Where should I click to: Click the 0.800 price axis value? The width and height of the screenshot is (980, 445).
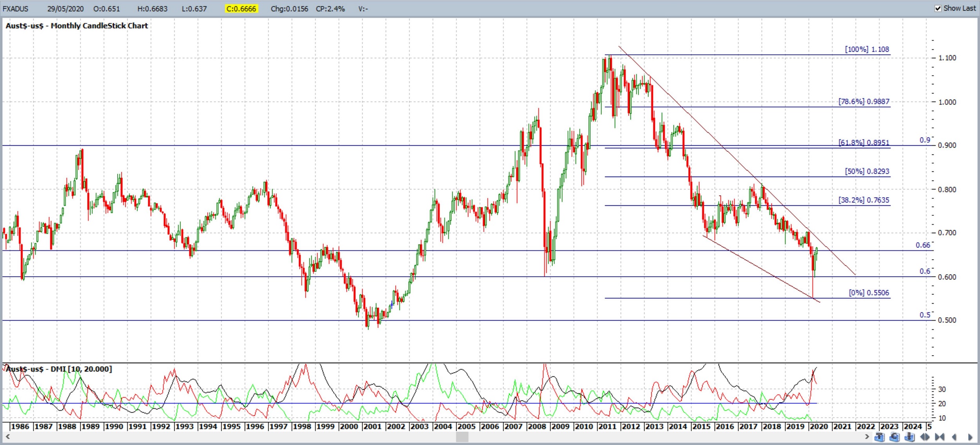pyautogui.click(x=947, y=189)
